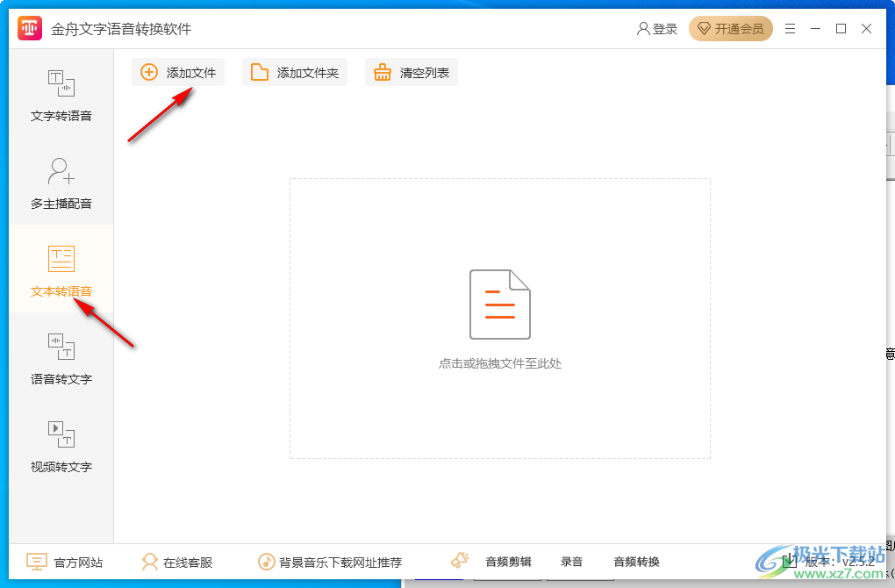Viewport: 895px width, 588px height.
Task: Open the 音频转换 tool
Action: click(638, 561)
